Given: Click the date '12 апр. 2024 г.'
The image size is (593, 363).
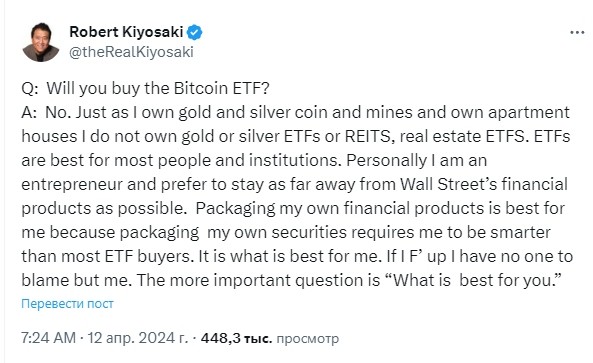Looking at the screenshot, I should [138, 338].
